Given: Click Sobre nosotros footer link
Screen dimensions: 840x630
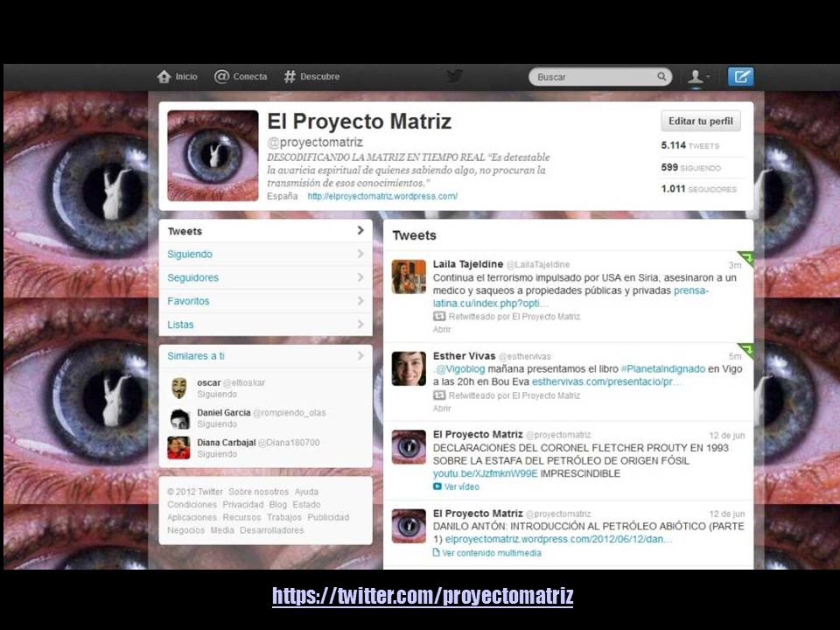Looking at the screenshot, I should [258, 491].
